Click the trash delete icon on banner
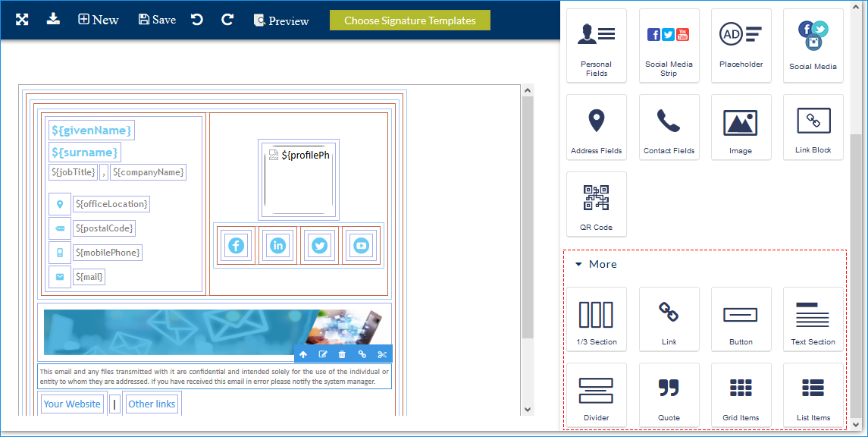This screenshot has height=437, width=868. tap(342, 354)
